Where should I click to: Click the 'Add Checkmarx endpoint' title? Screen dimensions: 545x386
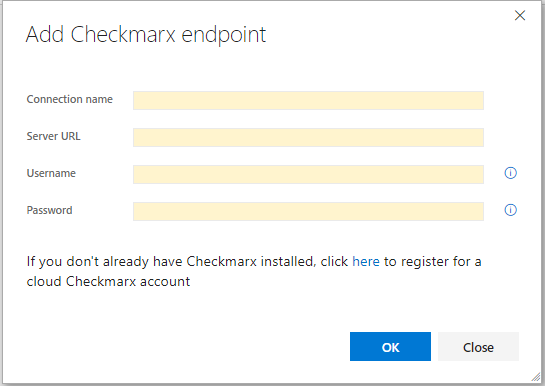146,35
